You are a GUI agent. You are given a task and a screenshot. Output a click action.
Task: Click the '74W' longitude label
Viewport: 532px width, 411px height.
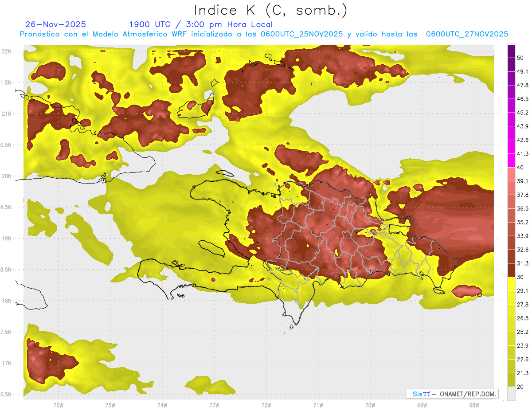click(162, 405)
